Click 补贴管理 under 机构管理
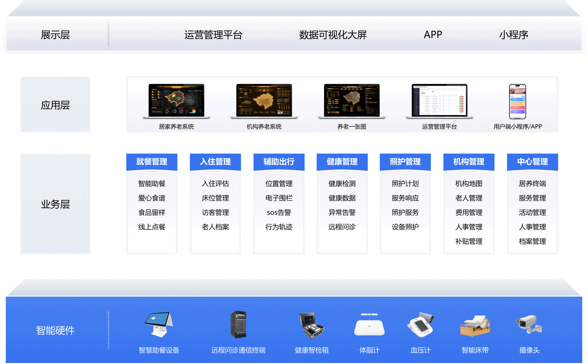588x364 pixels. 469,241
